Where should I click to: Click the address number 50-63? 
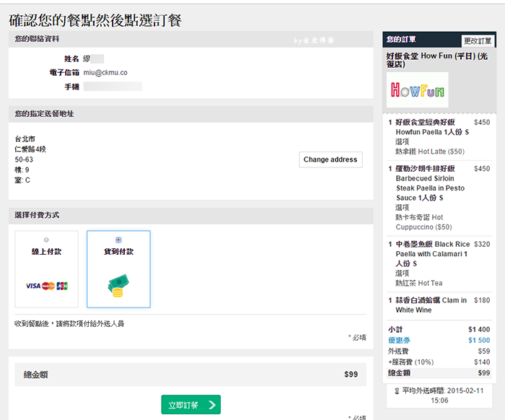pos(24,159)
